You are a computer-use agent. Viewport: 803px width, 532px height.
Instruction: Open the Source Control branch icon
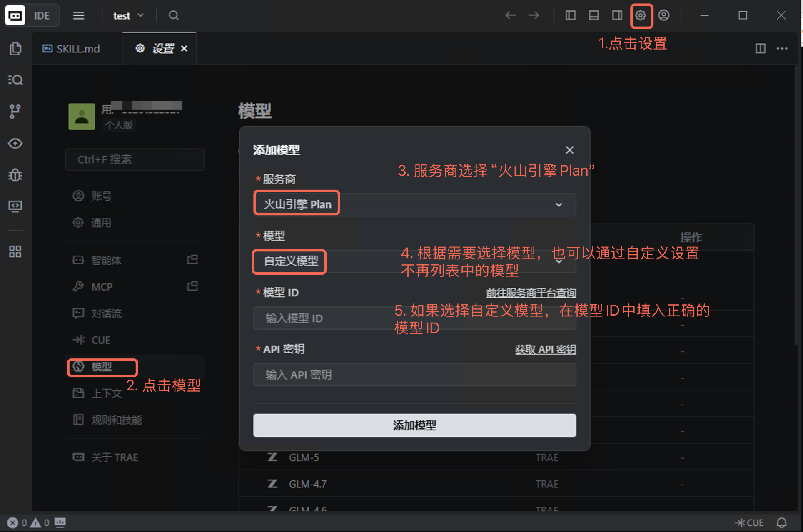click(15, 111)
